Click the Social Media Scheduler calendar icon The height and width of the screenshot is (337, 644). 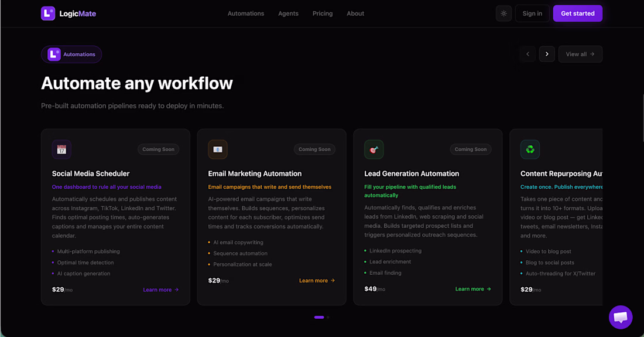coord(61,149)
